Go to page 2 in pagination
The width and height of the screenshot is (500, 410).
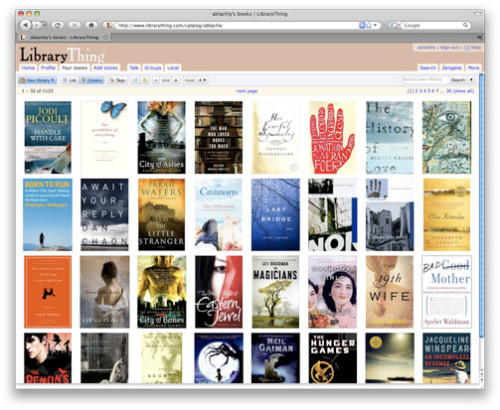[x=416, y=91]
